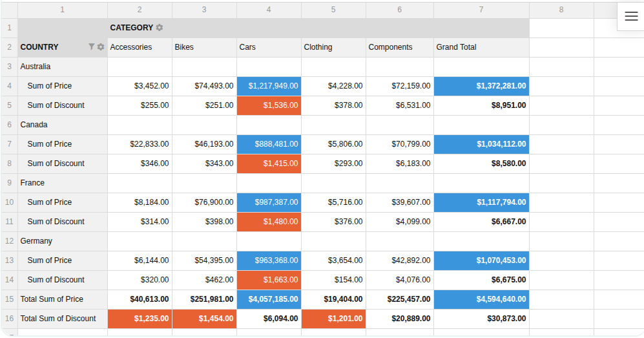
Task: Click the Clothing column header
Action: (318, 47)
